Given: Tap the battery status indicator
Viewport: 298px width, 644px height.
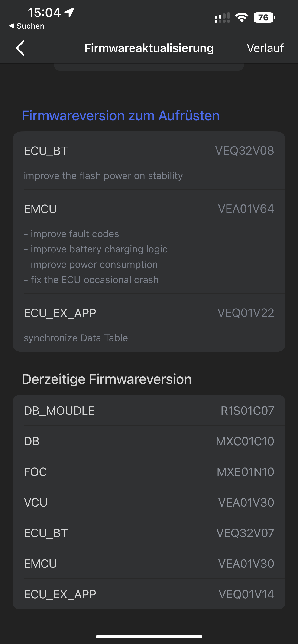Looking at the screenshot, I should pyautogui.click(x=264, y=17).
